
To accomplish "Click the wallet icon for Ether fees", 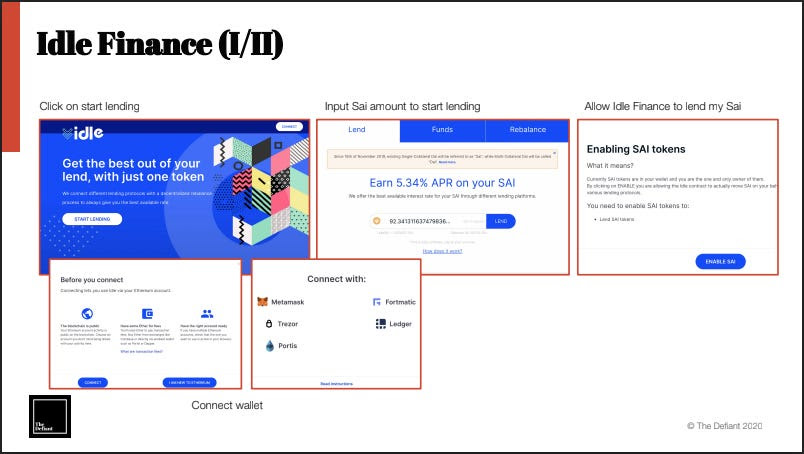I will tap(147, 314).
